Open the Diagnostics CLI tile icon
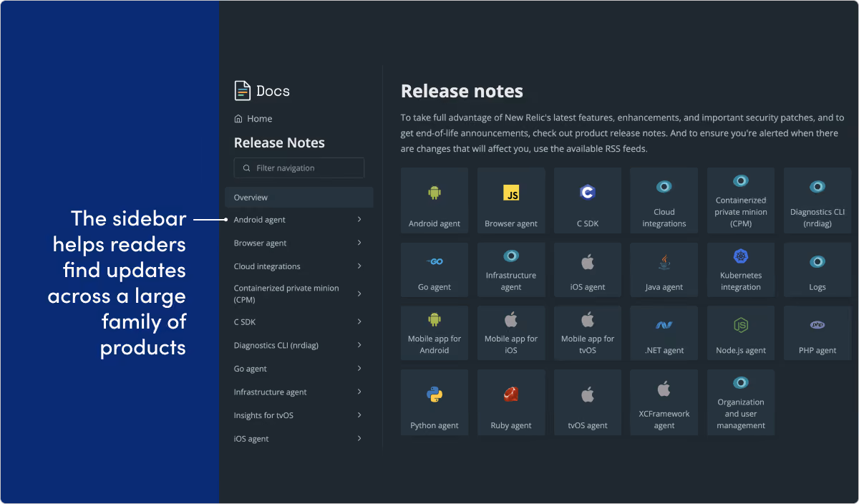 coord(817,187)
